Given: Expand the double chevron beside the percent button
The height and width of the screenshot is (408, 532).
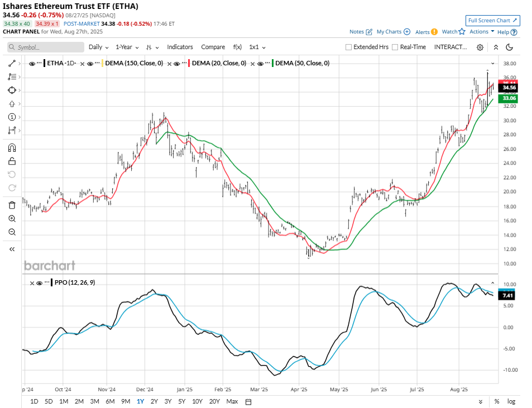Looking at the screenshot, I should coord(481,402).
